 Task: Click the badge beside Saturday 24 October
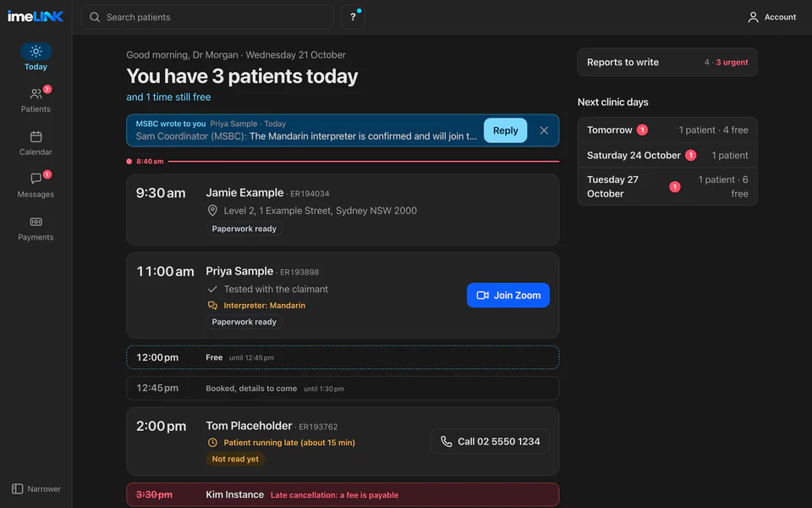691,156
